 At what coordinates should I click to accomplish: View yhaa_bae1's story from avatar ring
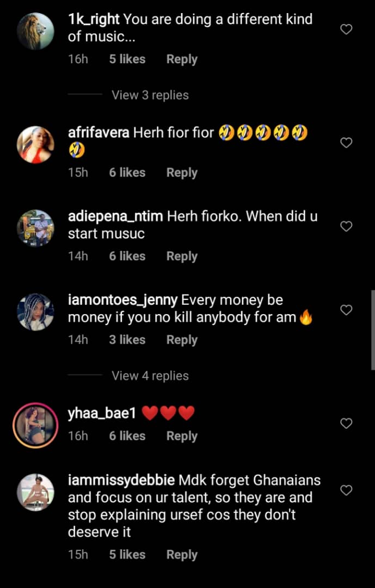[x=36, y=424]
